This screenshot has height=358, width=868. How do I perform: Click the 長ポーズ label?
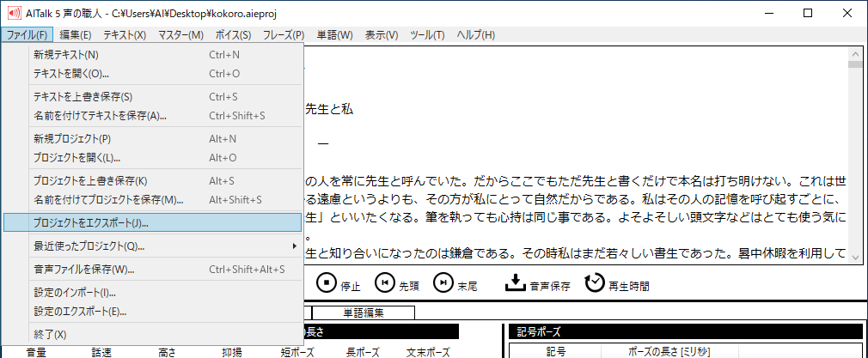point(364,353)
